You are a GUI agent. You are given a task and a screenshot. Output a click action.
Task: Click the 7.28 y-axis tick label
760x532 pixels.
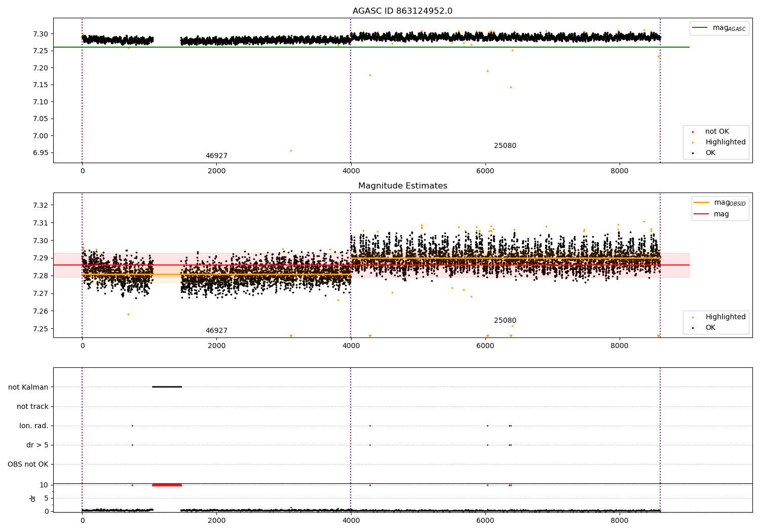tap(41, 276)
